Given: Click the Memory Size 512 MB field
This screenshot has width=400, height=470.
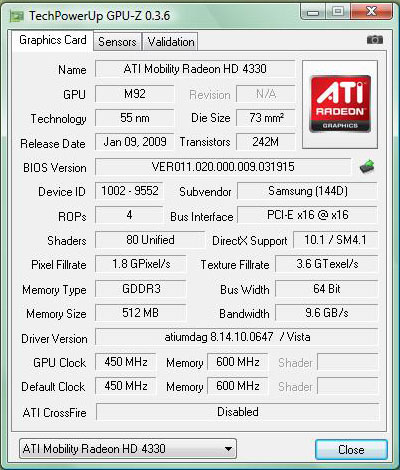Looking at the screenshot, I should [141, 313].
